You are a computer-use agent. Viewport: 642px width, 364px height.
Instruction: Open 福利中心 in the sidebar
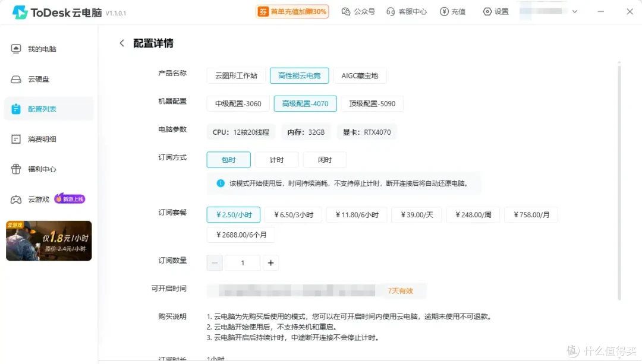49,169
